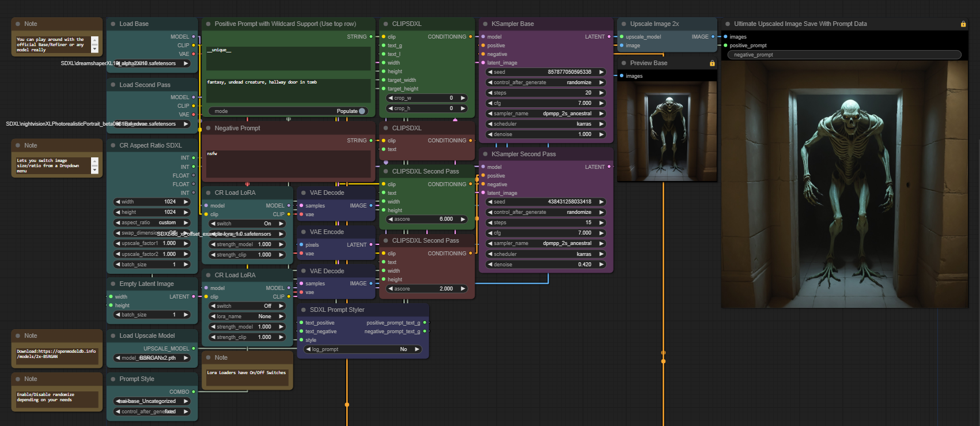Toggle the switch set to On in CR Load LoRA
The width and height of the screenshot is (980, 426).
click(x=248, y=224)
